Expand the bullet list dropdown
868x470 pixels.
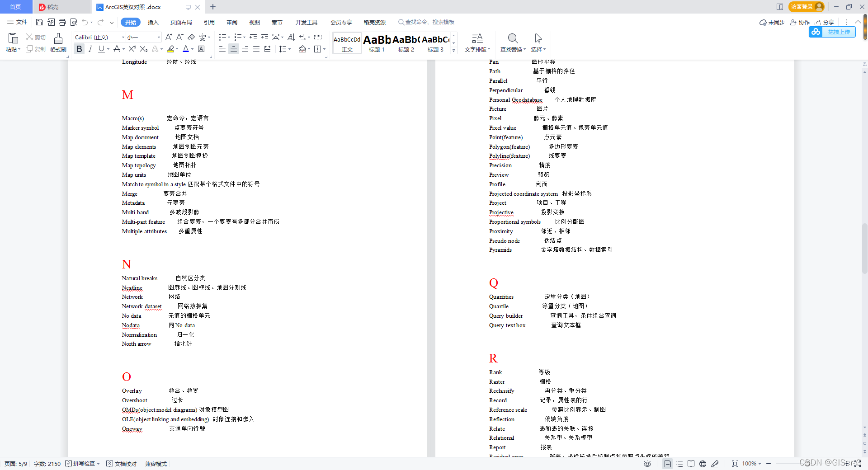tap(229, 37)
